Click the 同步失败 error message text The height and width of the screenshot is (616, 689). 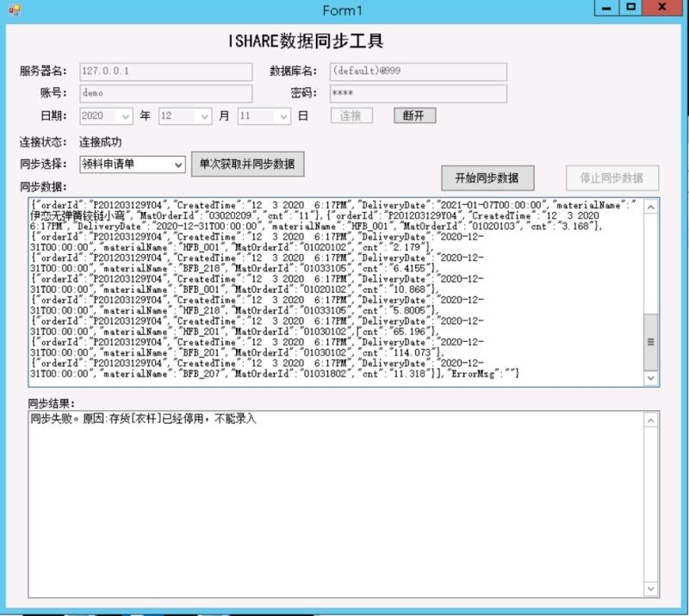(143, 419)
